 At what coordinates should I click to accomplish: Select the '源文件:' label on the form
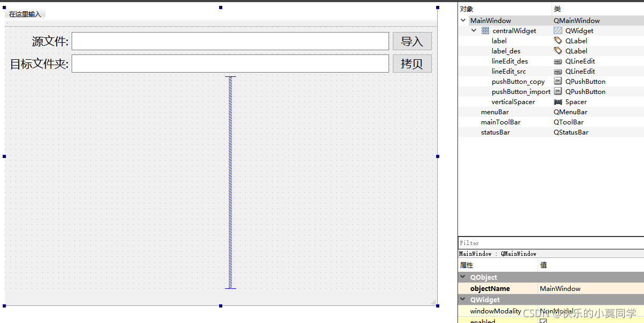click(50, 41)
